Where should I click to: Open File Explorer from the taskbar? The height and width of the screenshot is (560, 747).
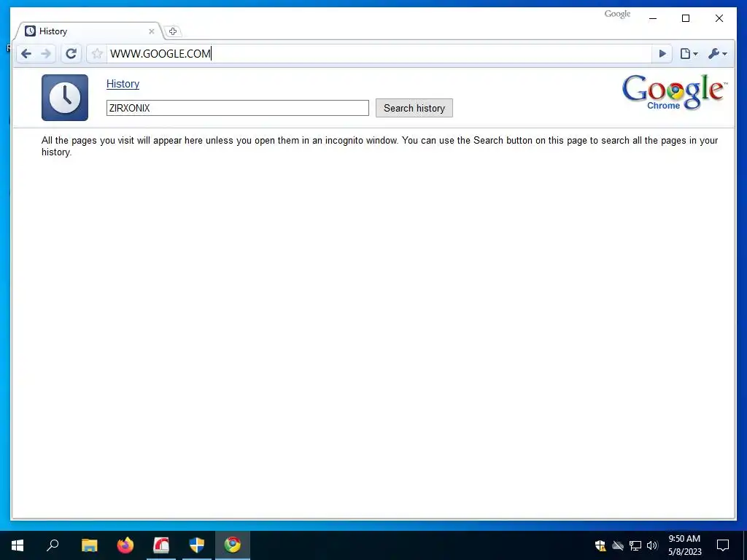89,545
